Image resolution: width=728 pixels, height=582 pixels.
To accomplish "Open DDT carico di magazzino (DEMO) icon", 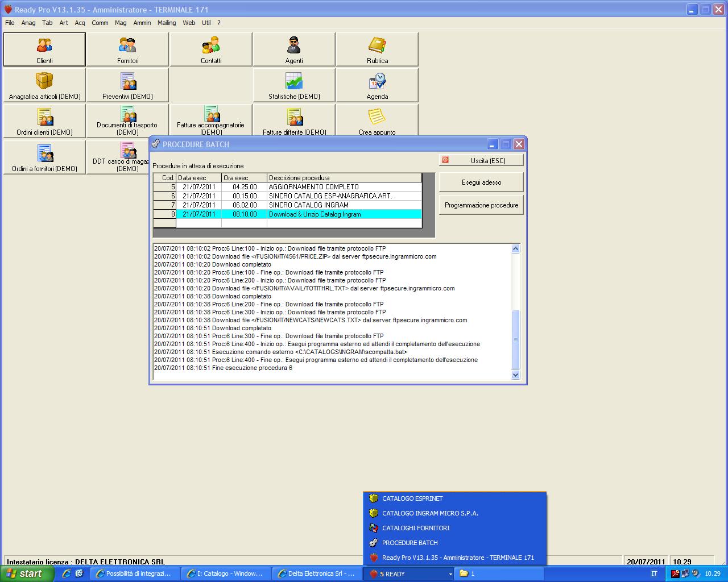I will [x=118, y=157].
